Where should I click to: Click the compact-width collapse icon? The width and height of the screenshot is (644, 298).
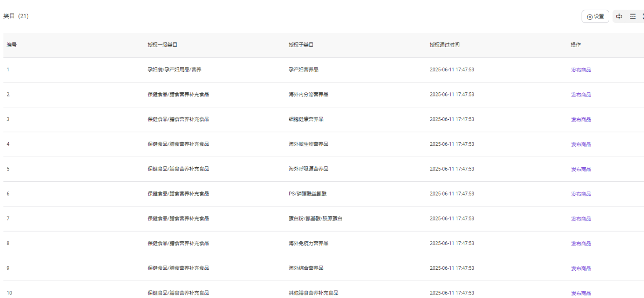[x=619, y=16]
